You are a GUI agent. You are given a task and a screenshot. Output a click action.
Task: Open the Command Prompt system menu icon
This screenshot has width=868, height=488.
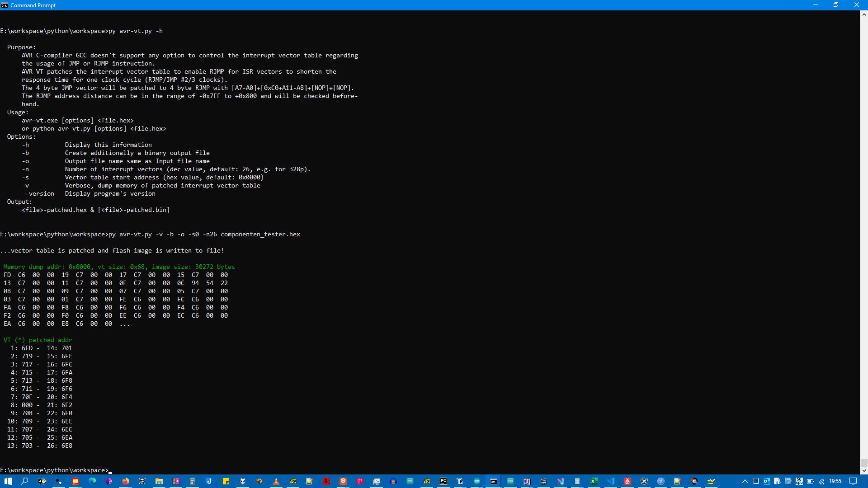pos(5,5)
